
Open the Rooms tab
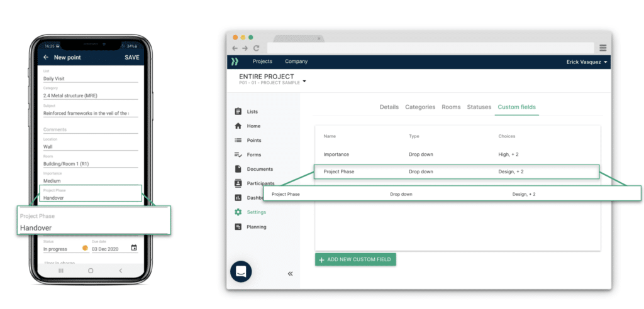coord(451,107)
